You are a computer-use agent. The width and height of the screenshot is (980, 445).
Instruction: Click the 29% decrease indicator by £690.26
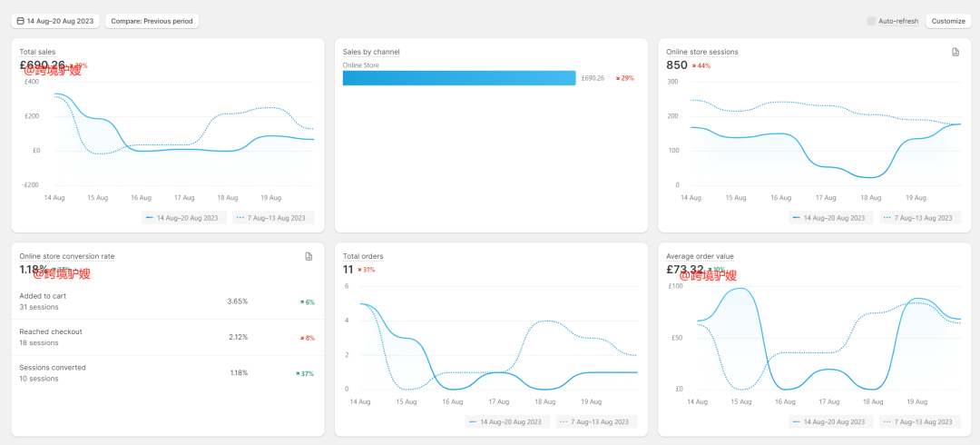(624, 78)
